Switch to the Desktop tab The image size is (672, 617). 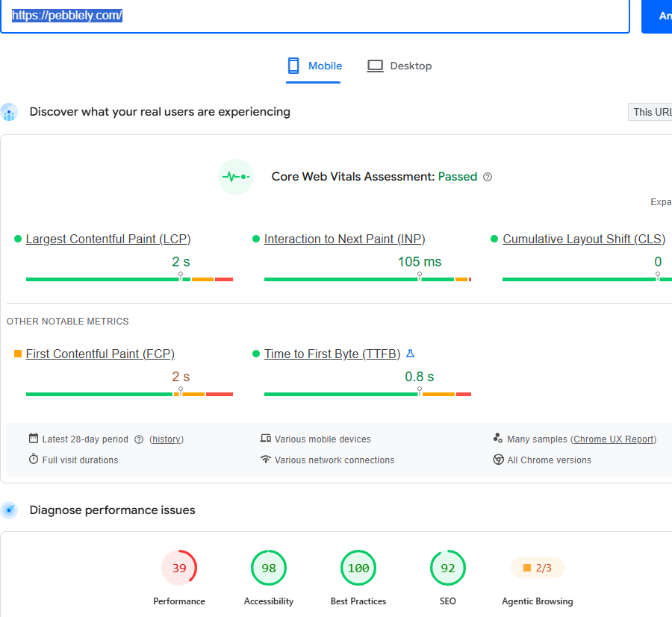coord(399,66)
